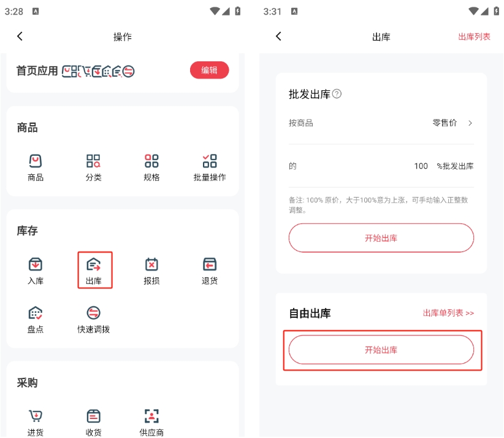Open the 盘点 inventory check icon
The height and width of the screenshot is (438, 504).
[x=36, y=319]
